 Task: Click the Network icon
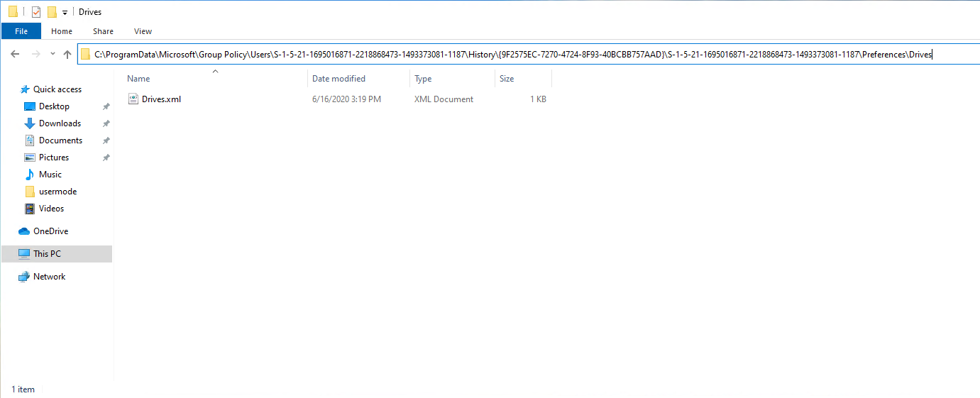[x=24, y=277]
